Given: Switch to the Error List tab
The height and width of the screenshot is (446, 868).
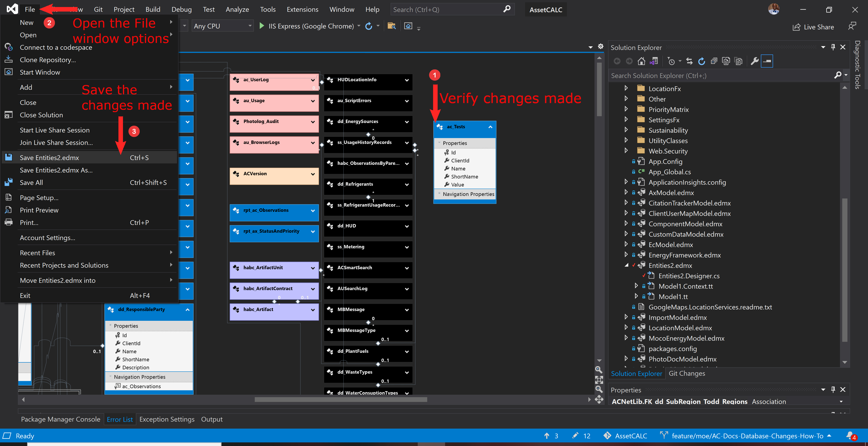Looking at the screenshot, I should [x=120, y=419].
